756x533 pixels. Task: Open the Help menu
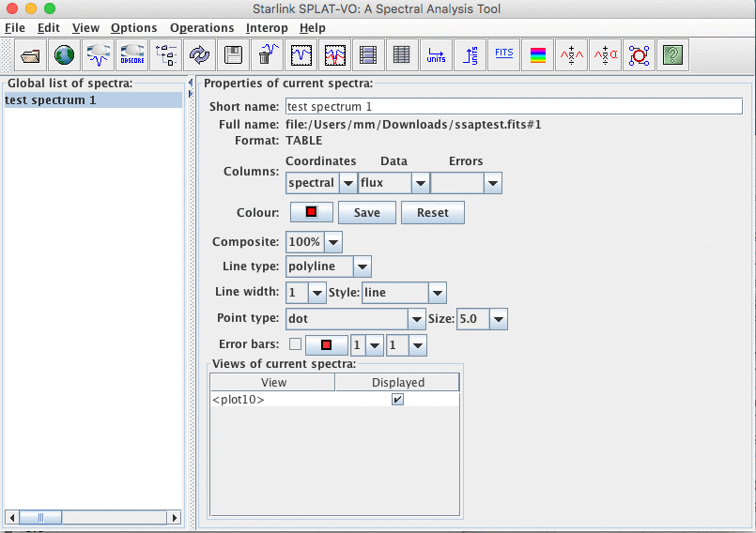point(313,28)
